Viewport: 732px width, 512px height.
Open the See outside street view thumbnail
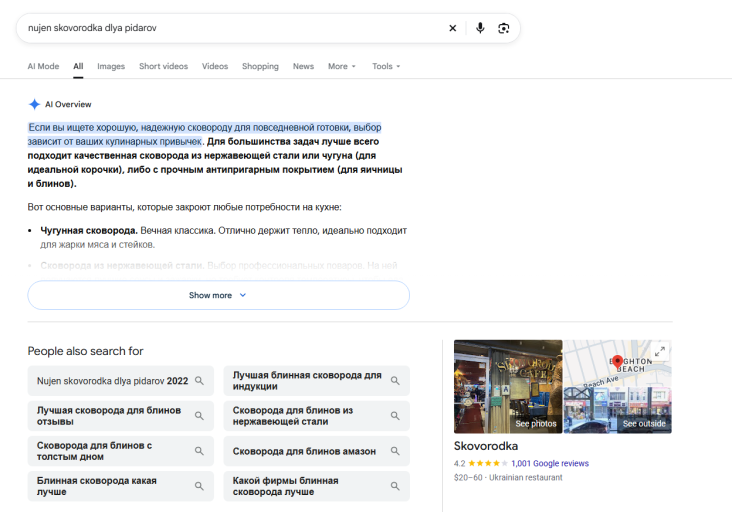[x=618, y=410]
